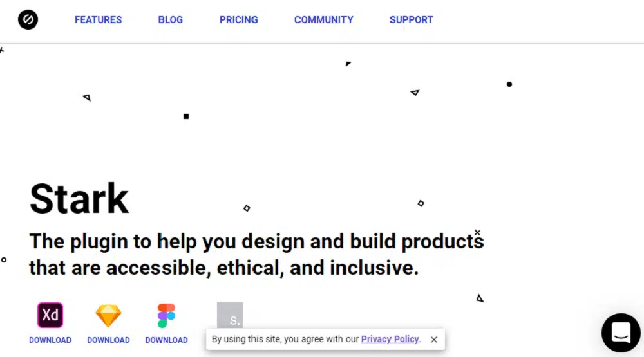The height and width of the screenshot is (357, 644).
Task: Open the Support page
Action: [x=411, y=20]
